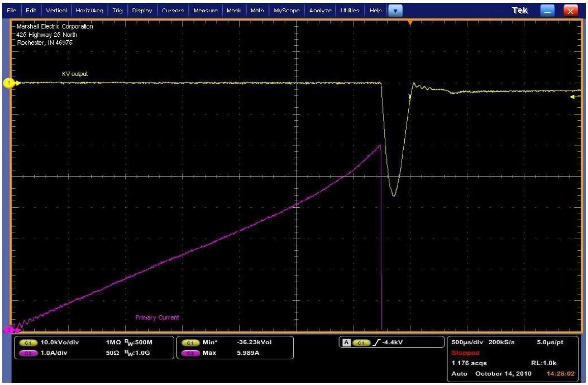Viewport: 588px width, 385px height.
Task: Select the orange trigger position marker
Action: 410,23
